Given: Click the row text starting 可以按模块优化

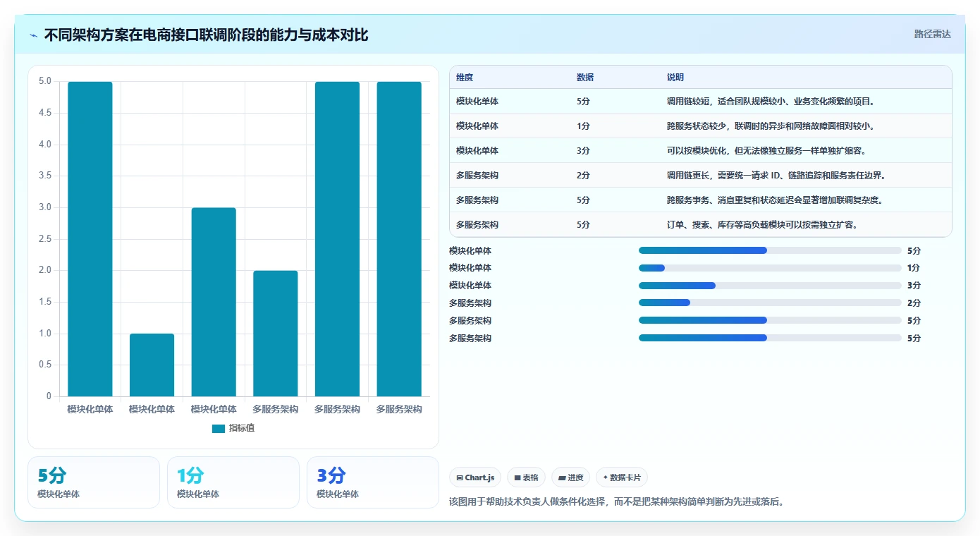Looking at the screenshot, I should point(766,151).
